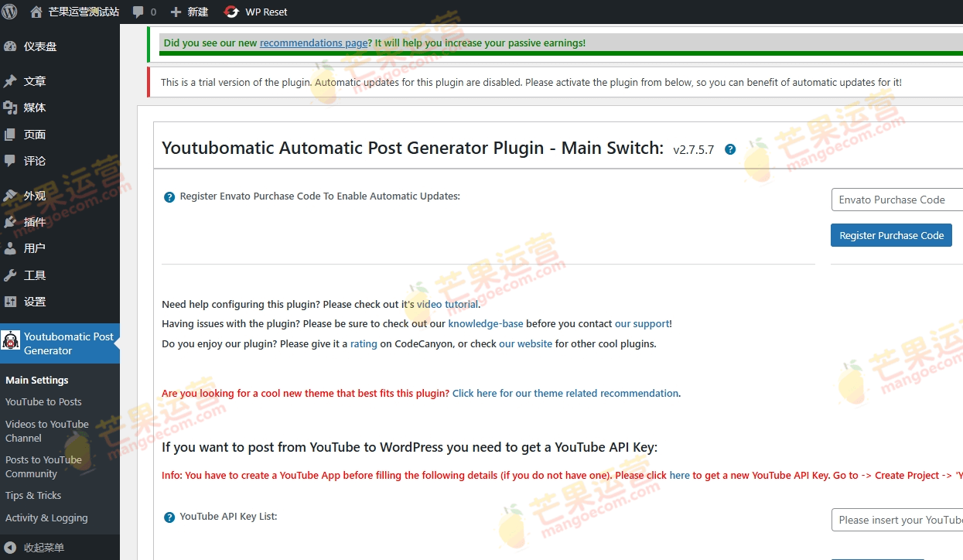Open the video tutorial link

(447, 304)
